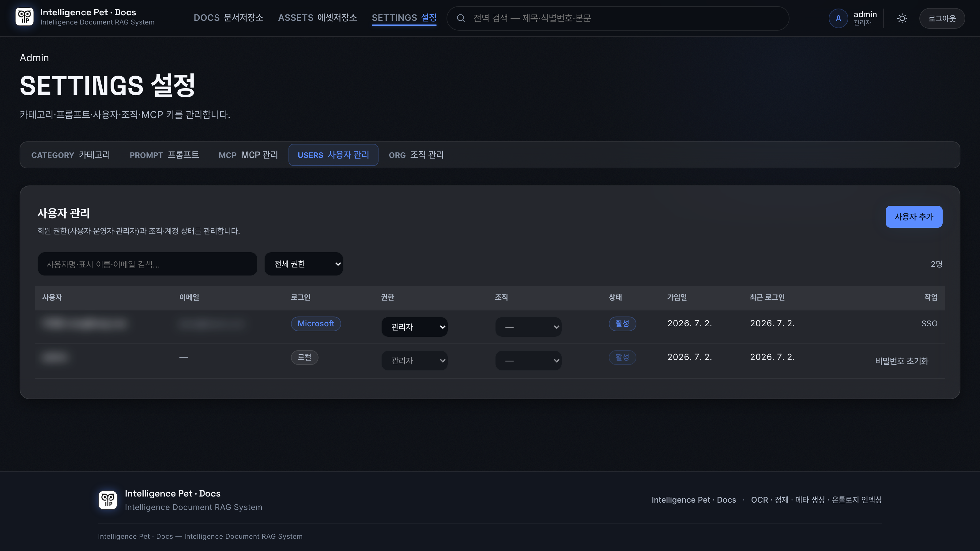
Task: Focus the user name and email search field
Action: (x=148, y=264)
